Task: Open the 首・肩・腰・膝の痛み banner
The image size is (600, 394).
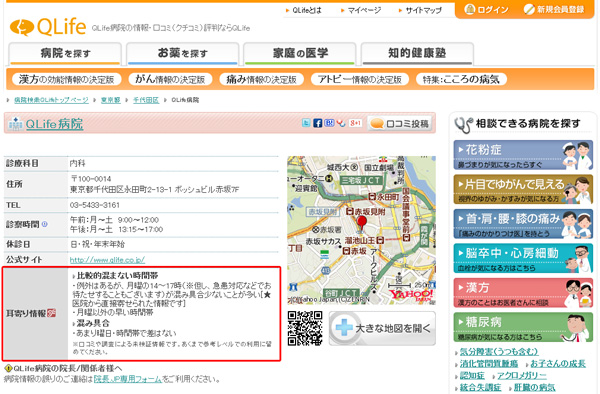Action: click(x=523, y=224)
